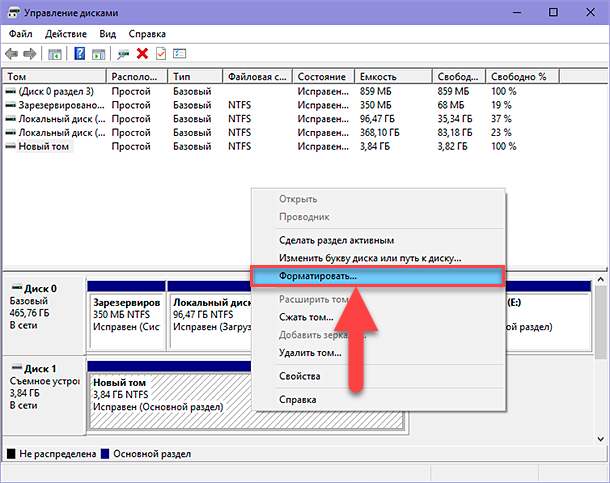Toggle the action pane toolbar icon
610x483 pixels.
[99, 54]
